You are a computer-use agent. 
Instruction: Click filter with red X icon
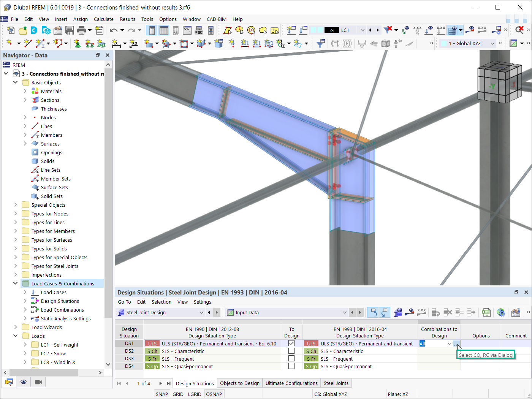pos(388,30)
